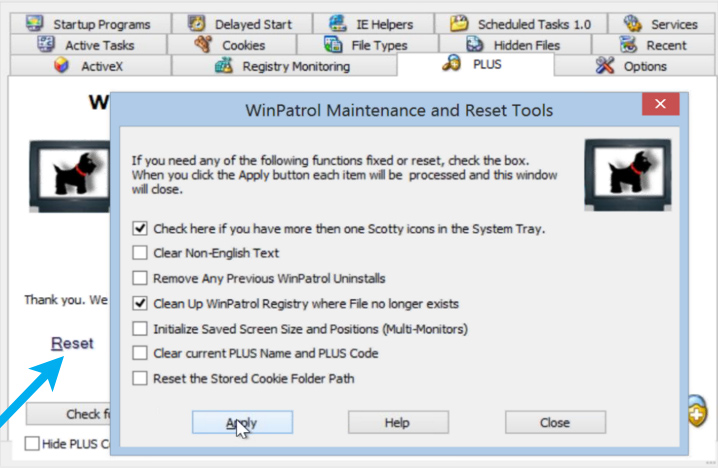Open the Scheduled Tasks 1.0 tab
The width and height of the screenshot is (718, 468).
tap(521, 23)
